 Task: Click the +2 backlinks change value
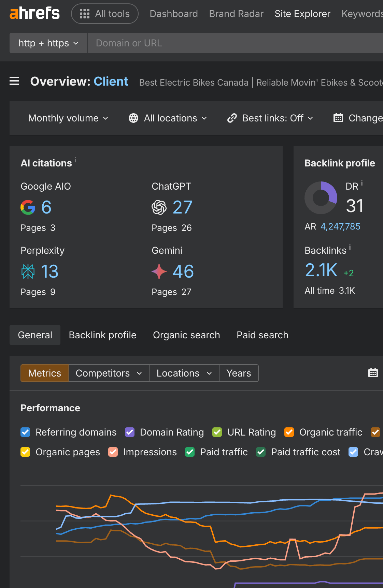349,273
